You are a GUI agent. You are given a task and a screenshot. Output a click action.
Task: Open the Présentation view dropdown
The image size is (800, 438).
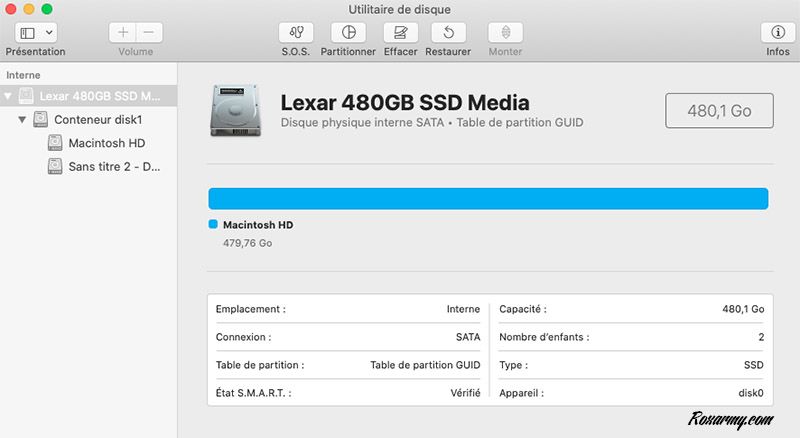point(49,33)
